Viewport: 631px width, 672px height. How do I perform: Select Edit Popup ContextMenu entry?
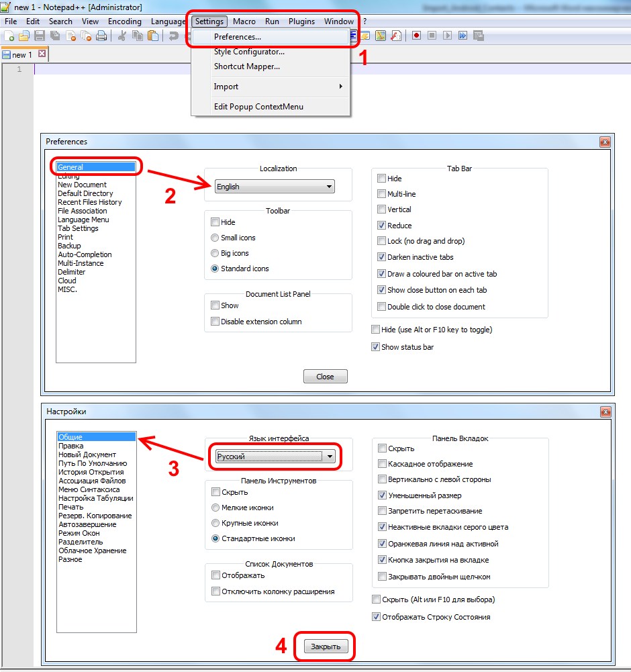pos(270,107)
